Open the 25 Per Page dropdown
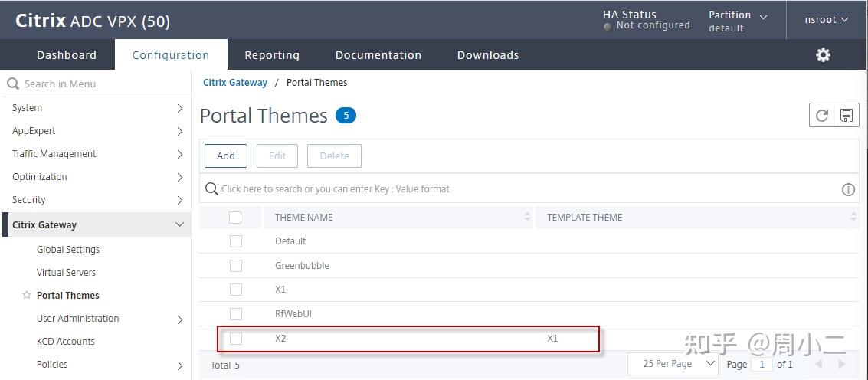The width and height of the screenshot is (868, 380). click(673, 364)
